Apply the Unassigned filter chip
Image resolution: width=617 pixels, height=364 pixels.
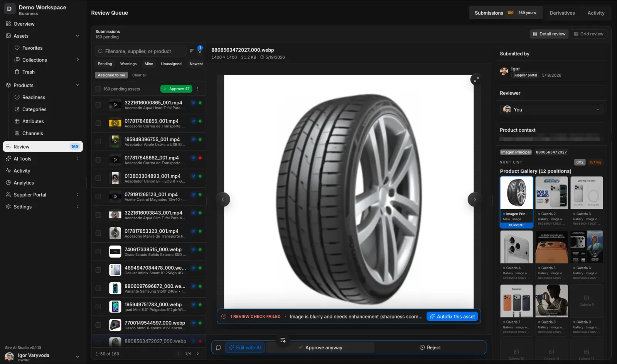[171, 64]
